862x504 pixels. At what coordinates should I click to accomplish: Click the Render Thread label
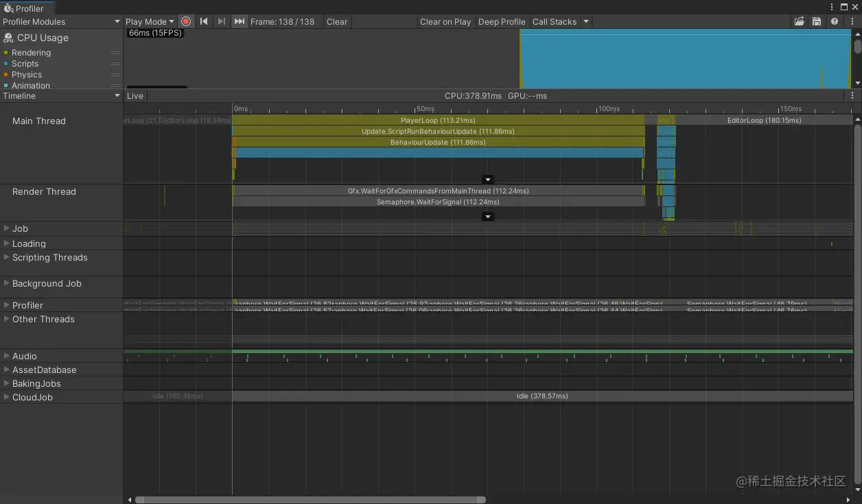pos(44,191)
